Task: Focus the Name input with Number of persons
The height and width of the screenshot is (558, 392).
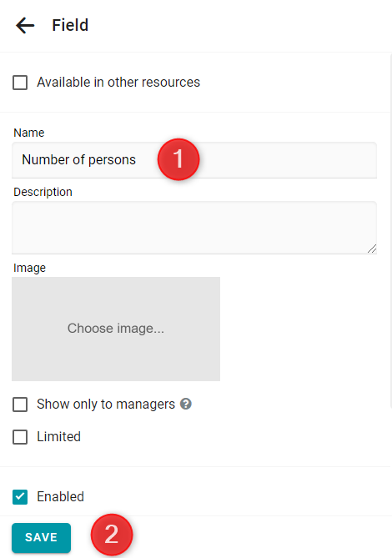Action: (194, 160)
